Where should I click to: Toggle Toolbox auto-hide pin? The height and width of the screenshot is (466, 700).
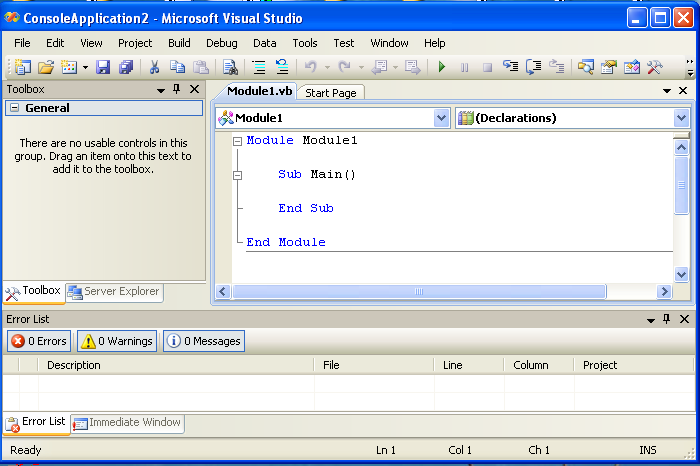(177, 89)
